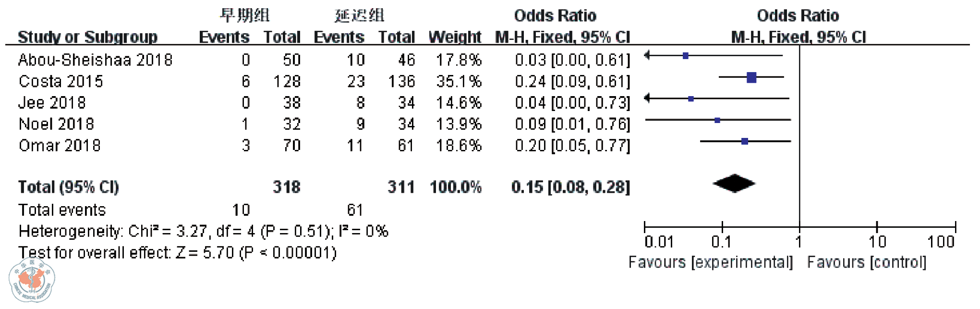Click the Weight column header
This screenshot has width=980, height=309.
coord(454,37)
